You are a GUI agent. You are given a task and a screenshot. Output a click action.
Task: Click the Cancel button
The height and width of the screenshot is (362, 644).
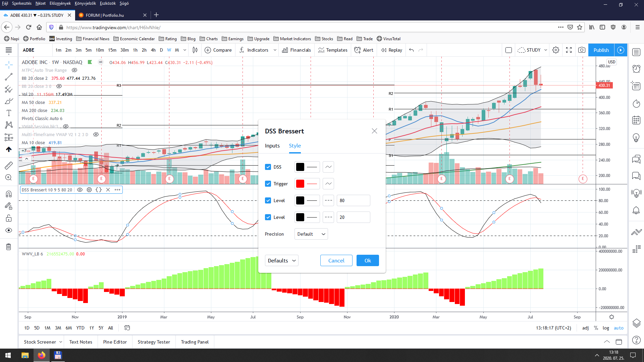click(336, 260)
